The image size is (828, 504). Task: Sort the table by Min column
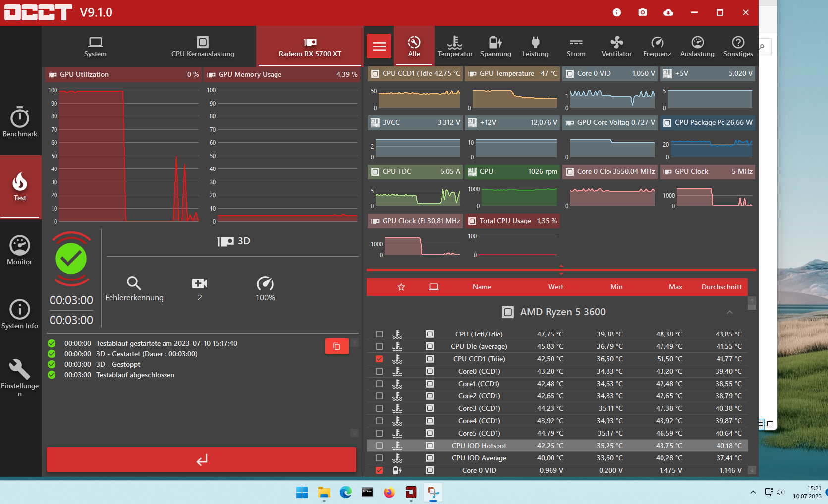616,287
